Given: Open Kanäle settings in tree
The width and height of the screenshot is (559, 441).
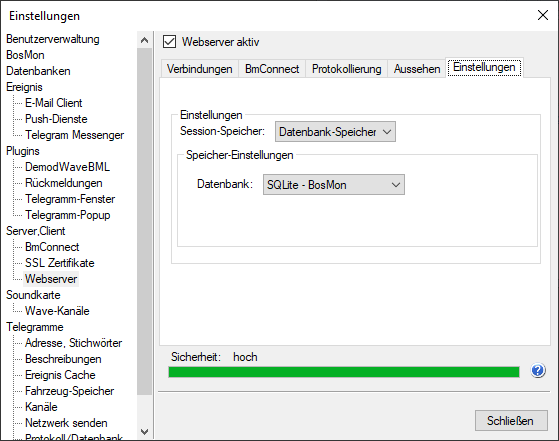Looking at the screenshot, I should coord(41,407).
